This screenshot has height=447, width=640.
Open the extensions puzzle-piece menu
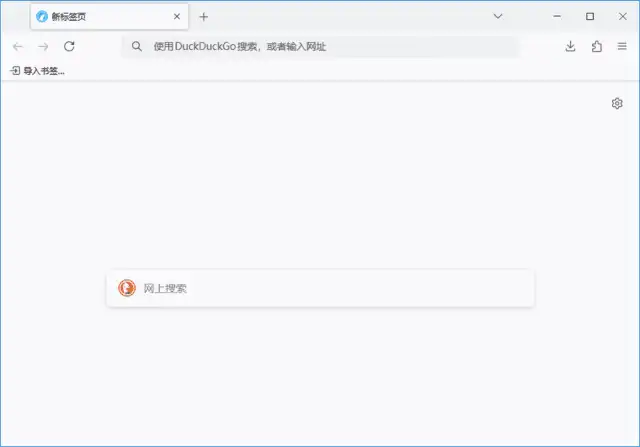pos(597,46)
